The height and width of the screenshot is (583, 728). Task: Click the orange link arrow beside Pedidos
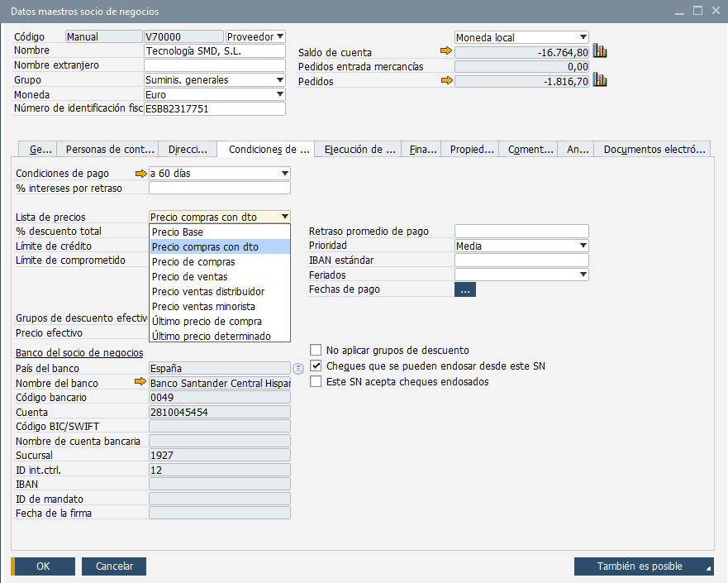click(447, 81)
